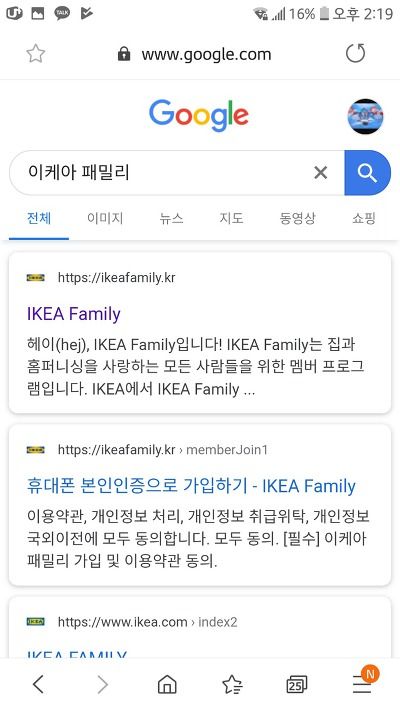The height and width of the screenshot is (711, 400).
Task: Open the IKEA Family search result
Action: pyautogui.click(x=74, y=314)
